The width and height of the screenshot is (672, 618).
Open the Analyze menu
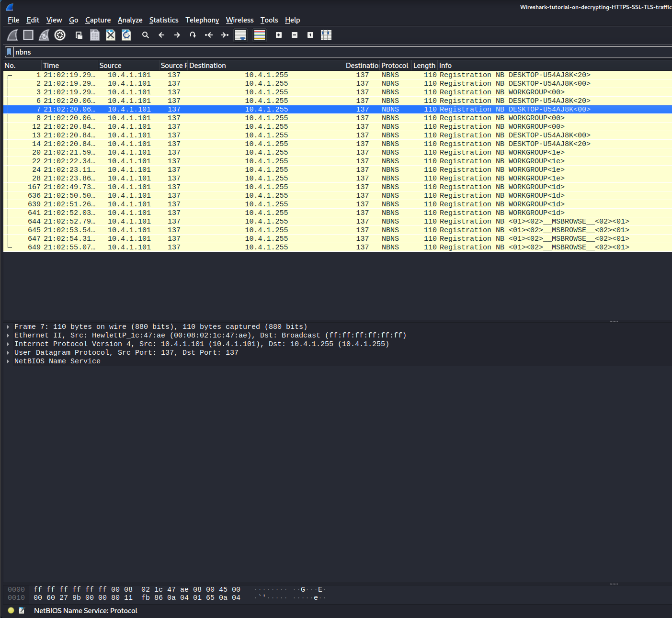pos(130,20)
